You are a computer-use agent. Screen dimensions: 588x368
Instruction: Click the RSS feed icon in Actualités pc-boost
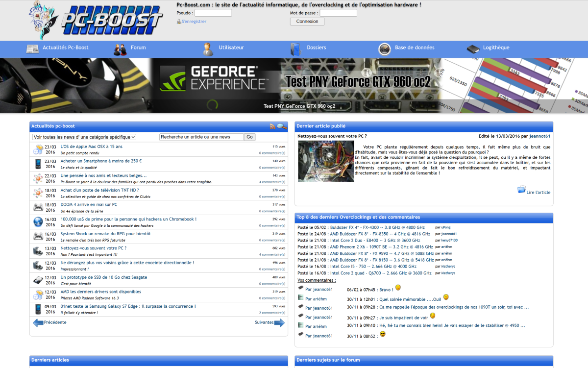pyautogui.click(x=272, y=126)
